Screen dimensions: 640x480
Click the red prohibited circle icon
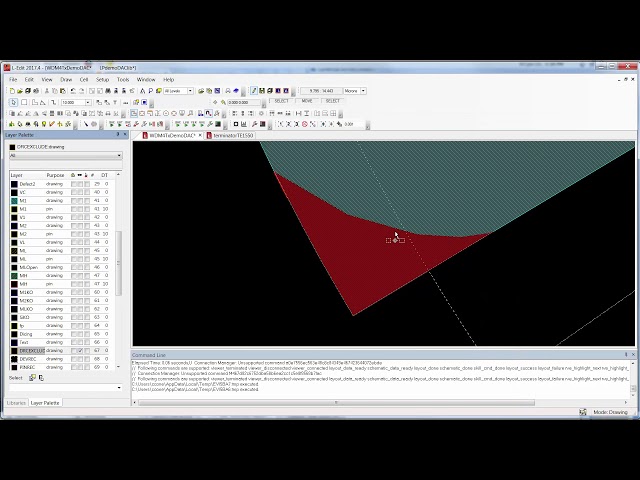point(304,124)
